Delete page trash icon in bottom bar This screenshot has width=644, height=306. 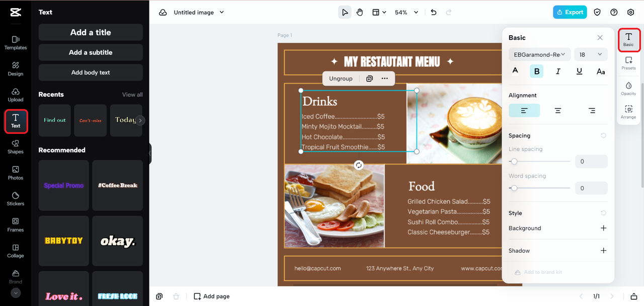point(176,296)
